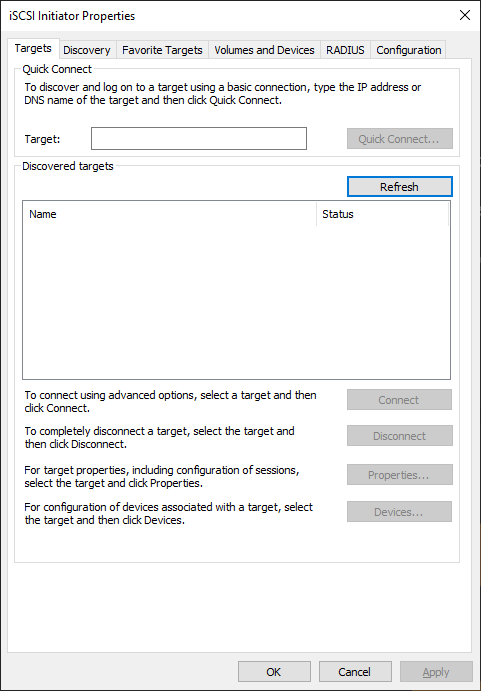Confirm with the OK button
This screenshot has height=691, width=481.
[274, 672]
